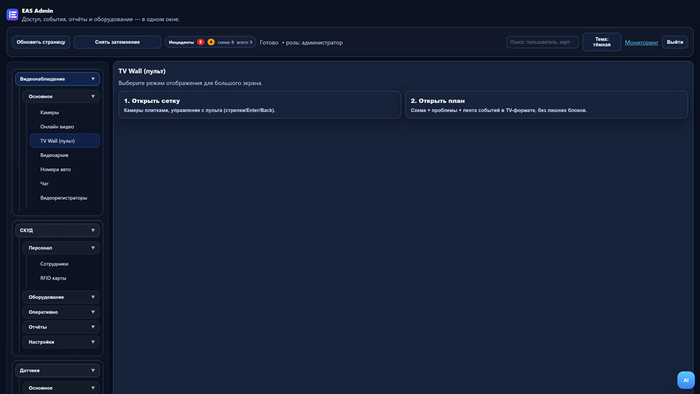Open 'Сотрудники' sidebar item
The image size is (700, 394).
coord(65,264)
